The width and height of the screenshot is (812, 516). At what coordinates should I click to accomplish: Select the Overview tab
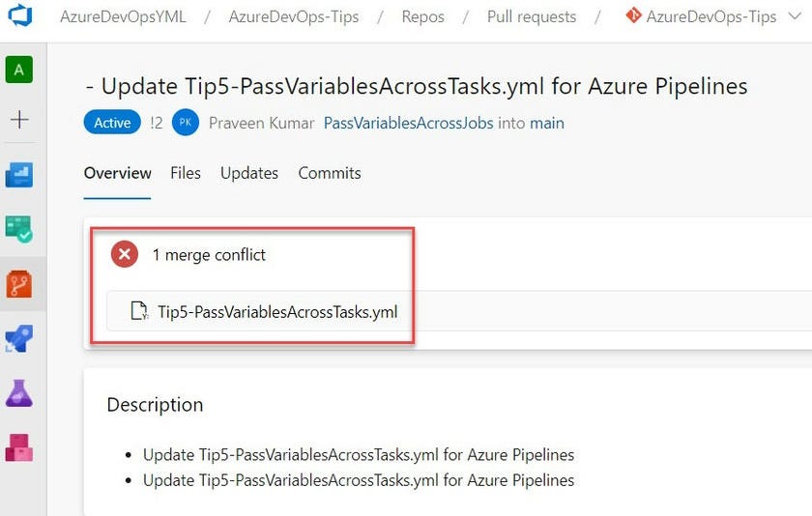click(x=118, y=173)
